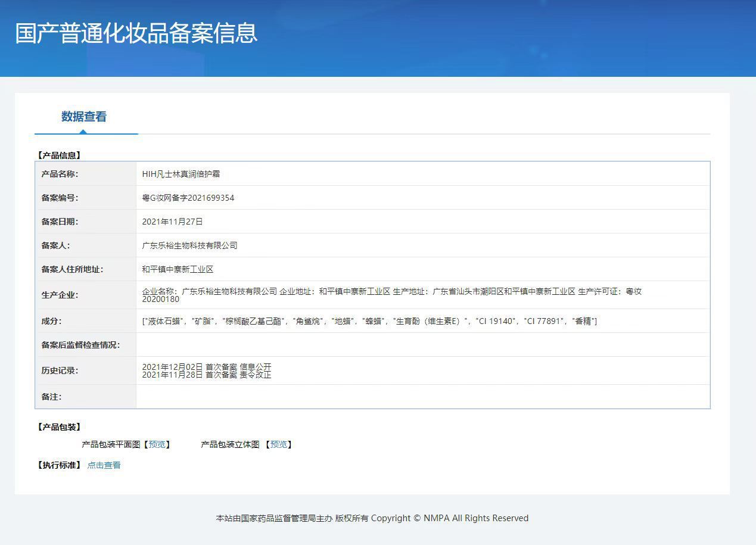Open 产品包装立体图 预览 link
The height and width of the screenshot is (545, 756).
click(x=279, y=444)
